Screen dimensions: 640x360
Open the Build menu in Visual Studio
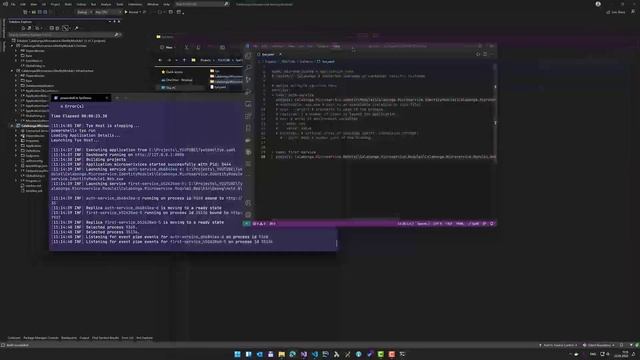pyautogui.click(x=68, y=4)
